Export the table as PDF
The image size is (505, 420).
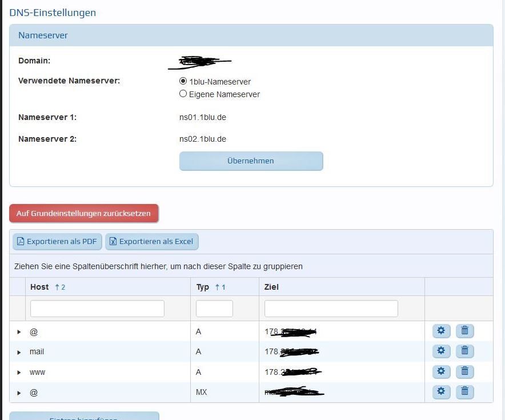pyautogui.click(x=57, y=242)
